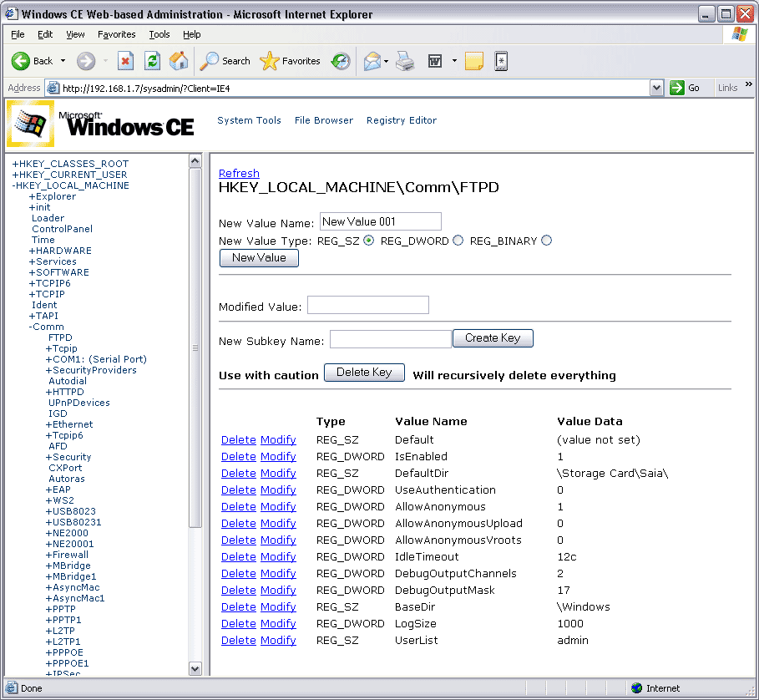Click Modify link for IsEnabled
Viewport: 759px width, 700px height.
point(278,456)
